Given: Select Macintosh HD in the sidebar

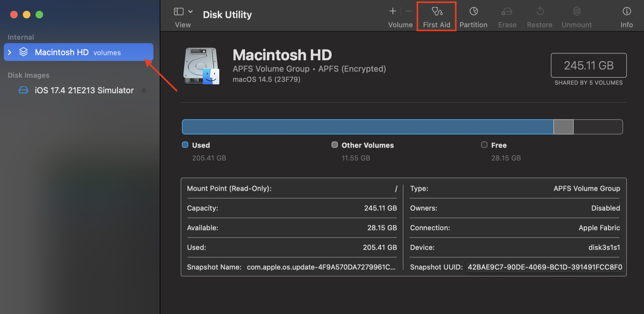Looking at the screenshot, I should [61, 52].
